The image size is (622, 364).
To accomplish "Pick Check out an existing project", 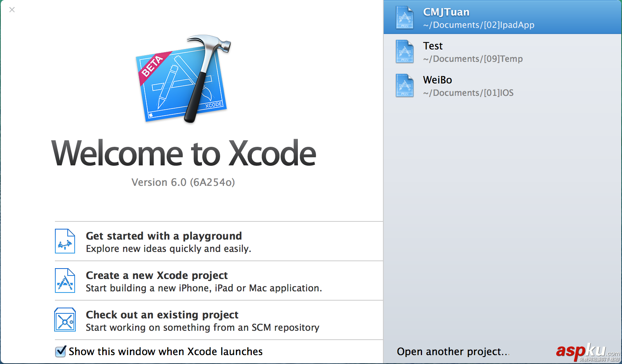I will click(x=162, y=315).
